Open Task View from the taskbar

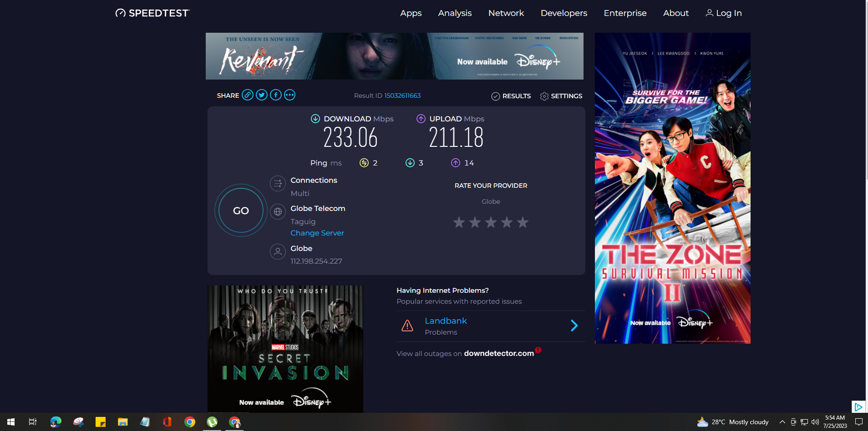click(33, 422)
